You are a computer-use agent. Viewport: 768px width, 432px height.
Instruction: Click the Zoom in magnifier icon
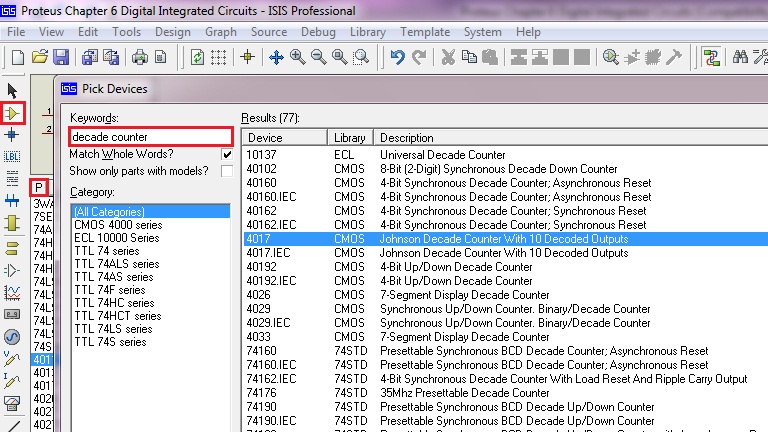coord(297,57)
